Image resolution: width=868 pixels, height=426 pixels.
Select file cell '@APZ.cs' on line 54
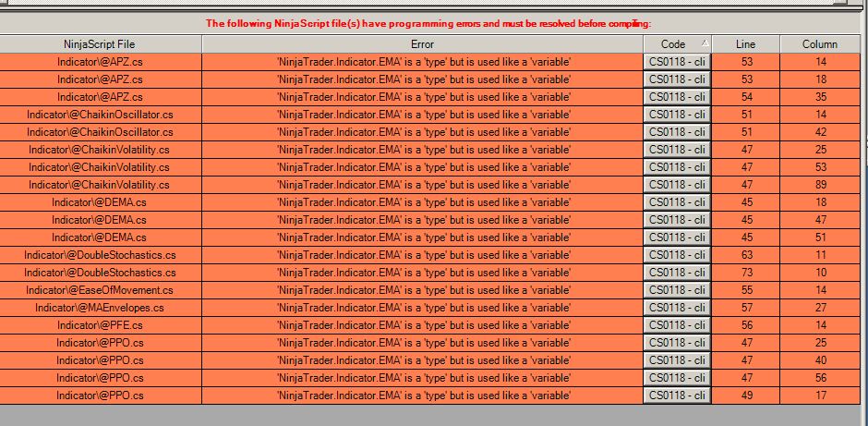point(101,97)
